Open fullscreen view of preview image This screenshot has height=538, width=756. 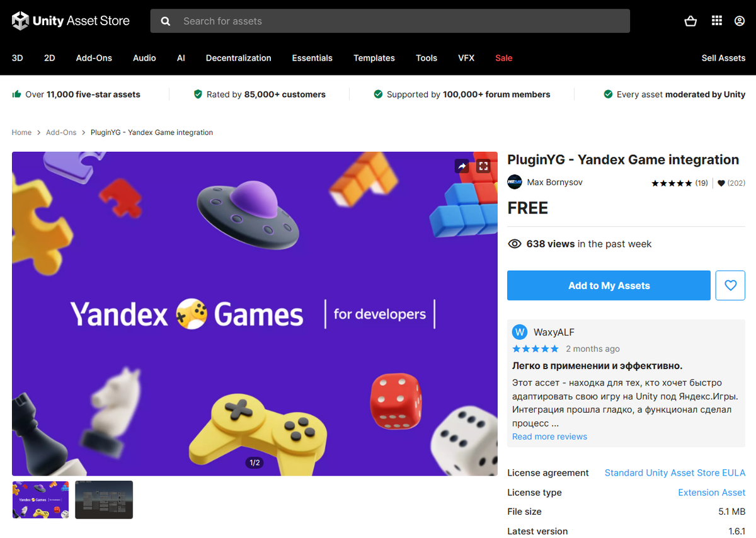pos(483,166)
